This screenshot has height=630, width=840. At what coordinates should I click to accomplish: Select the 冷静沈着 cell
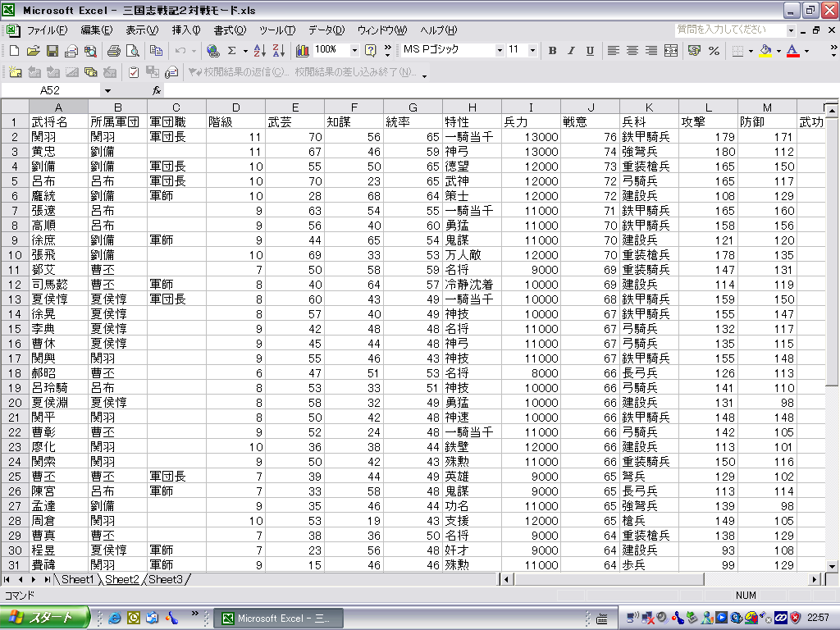(x=472, y=285)
